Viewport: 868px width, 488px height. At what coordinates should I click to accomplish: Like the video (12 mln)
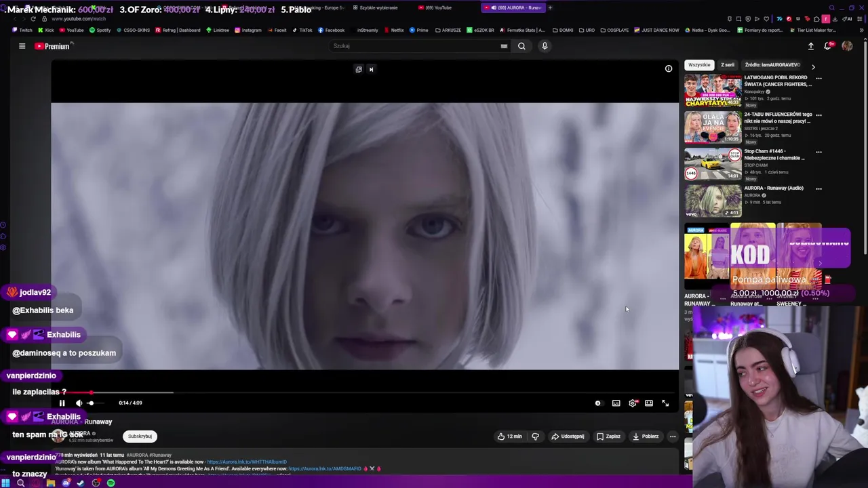[x=510, y=436]
